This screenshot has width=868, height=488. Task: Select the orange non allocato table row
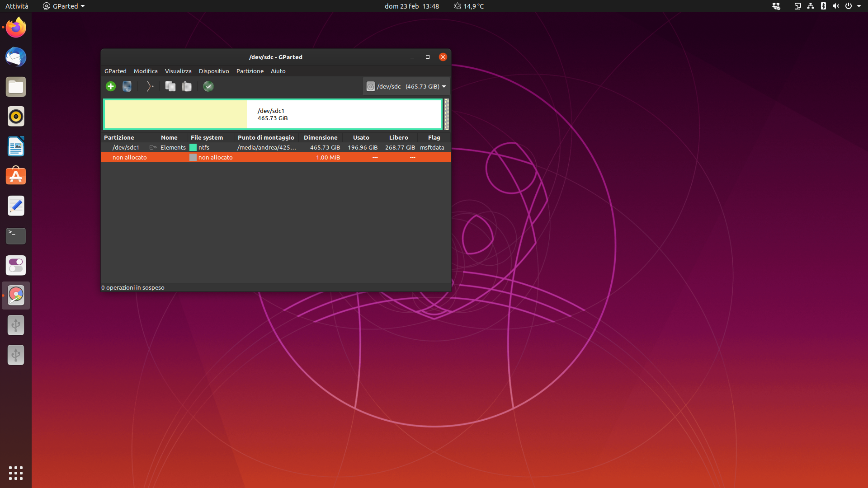[276, 157]
